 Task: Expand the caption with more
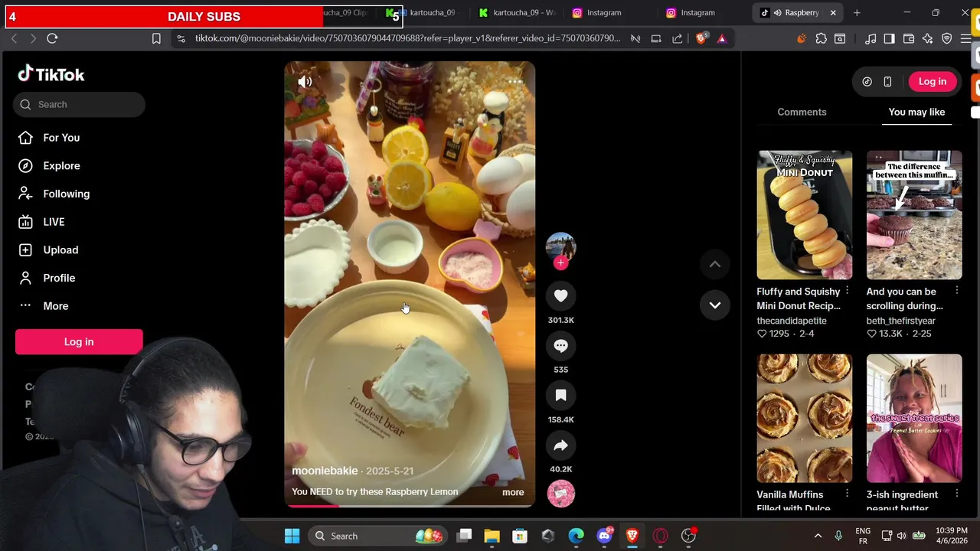tap(513, 492)
